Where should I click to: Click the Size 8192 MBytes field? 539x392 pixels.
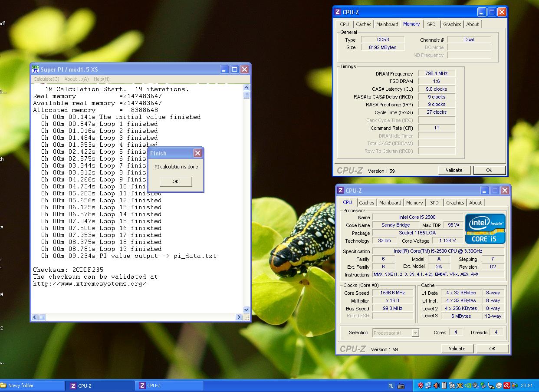383,47
